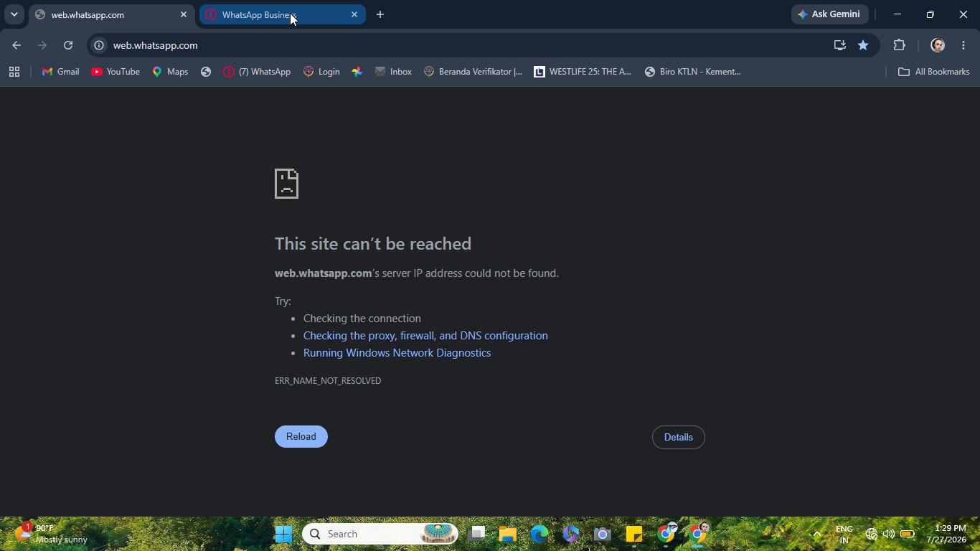
Task: Open the Biro KTLN bookmark
Action: coord(693,72)
